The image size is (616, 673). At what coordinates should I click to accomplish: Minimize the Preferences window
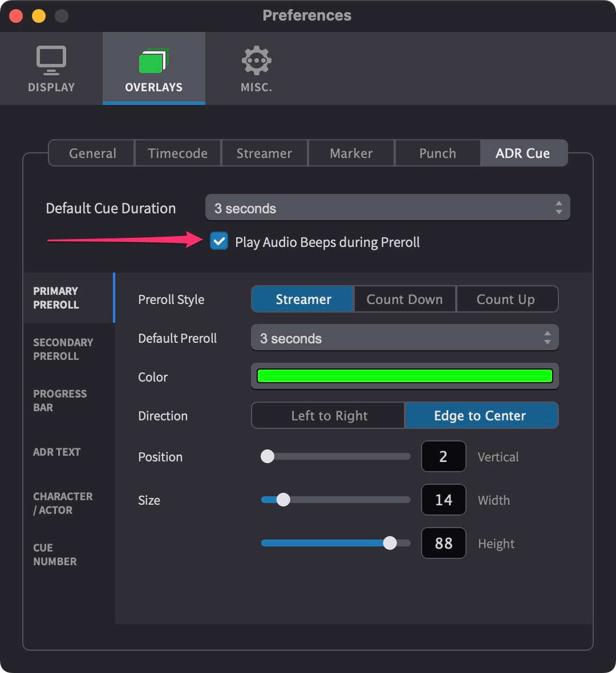[x=39, y=16]
